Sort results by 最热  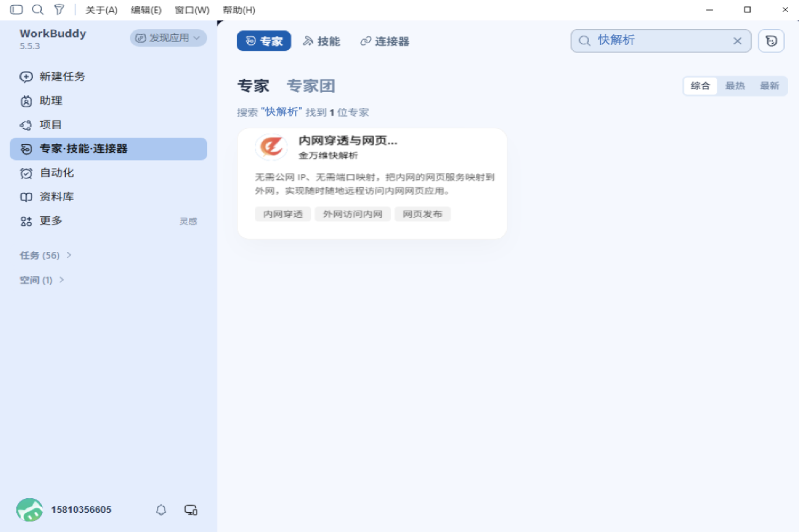735,86
